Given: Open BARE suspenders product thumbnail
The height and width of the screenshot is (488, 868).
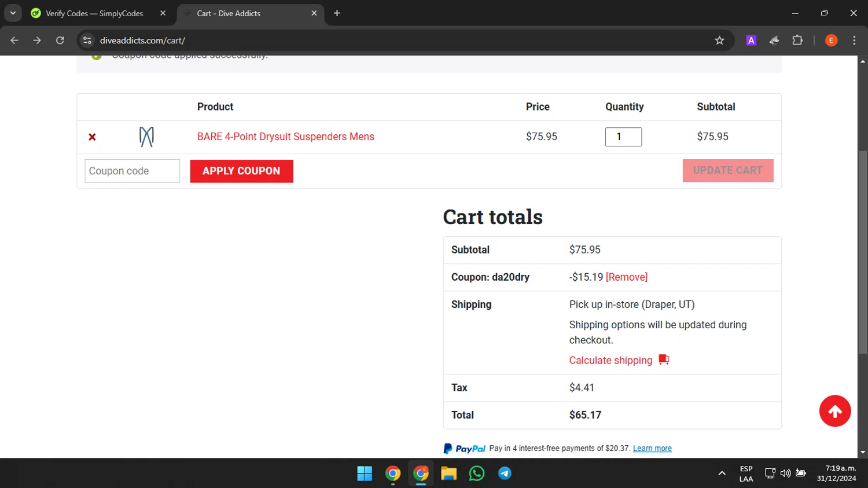Looking at the screenshot, I should point(146,137).
